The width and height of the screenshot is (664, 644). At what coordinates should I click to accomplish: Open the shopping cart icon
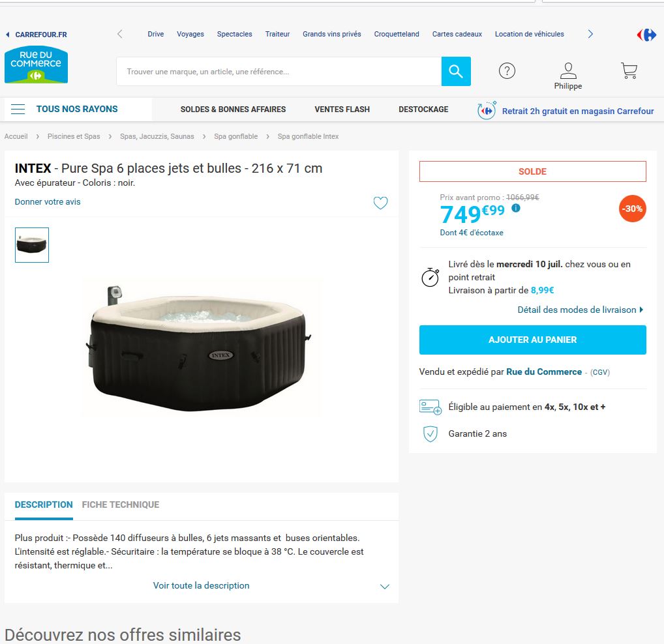click(x=629, y=70)
